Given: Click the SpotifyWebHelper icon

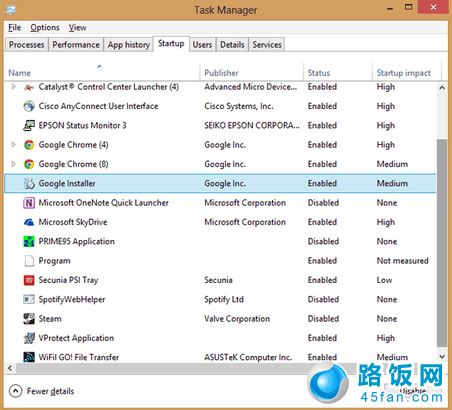Looking at the screenshot, I should pos(29,300).
